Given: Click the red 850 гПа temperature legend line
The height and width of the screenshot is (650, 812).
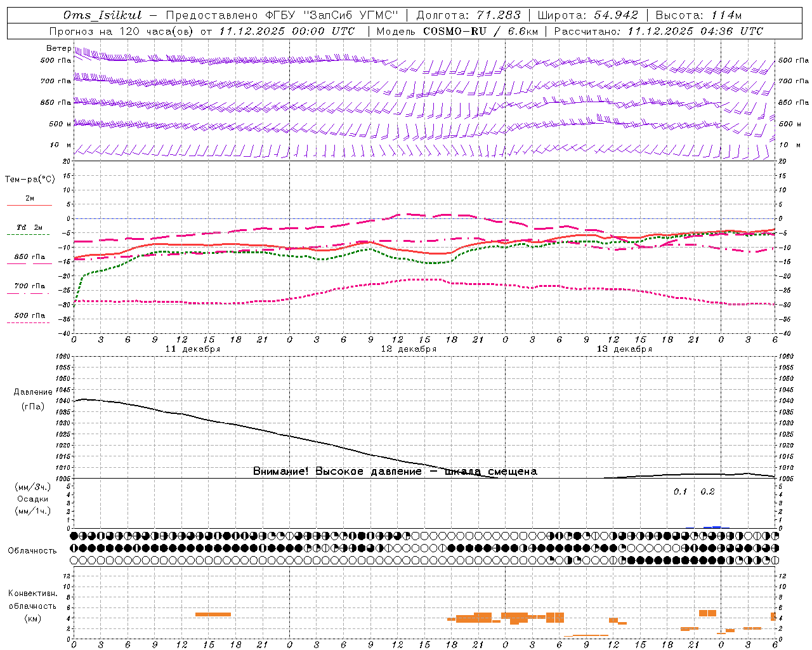Looking at the screenshot, I should (x=29, y=264).
